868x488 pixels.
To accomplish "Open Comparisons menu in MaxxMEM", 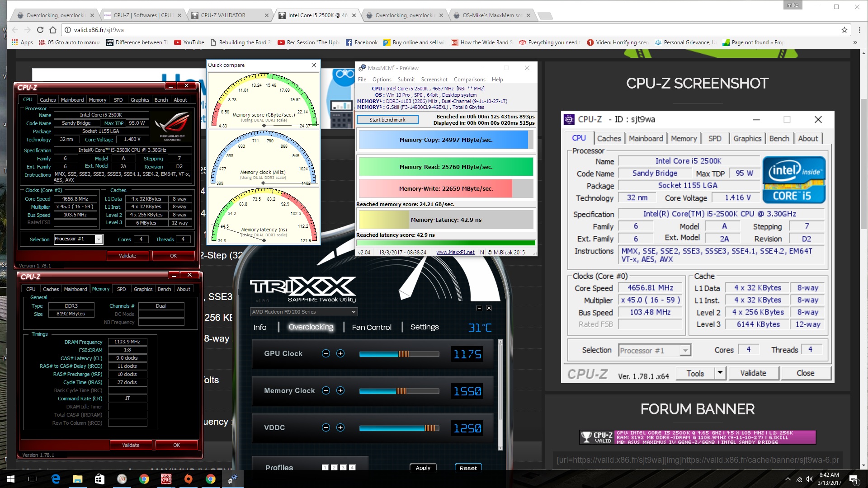I will click(469, 80).
